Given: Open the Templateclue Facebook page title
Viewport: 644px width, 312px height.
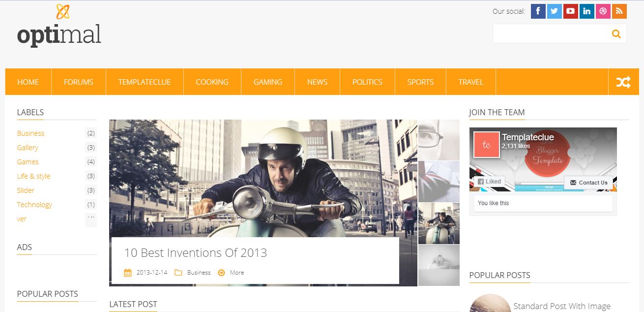Looking at the screenshot, I should [x=527, y=137].
